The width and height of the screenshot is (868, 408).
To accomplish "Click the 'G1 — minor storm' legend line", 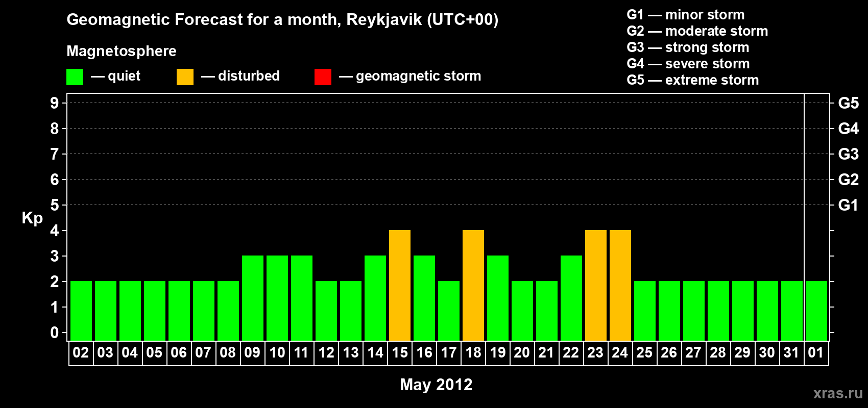I will tap(686, 15).
